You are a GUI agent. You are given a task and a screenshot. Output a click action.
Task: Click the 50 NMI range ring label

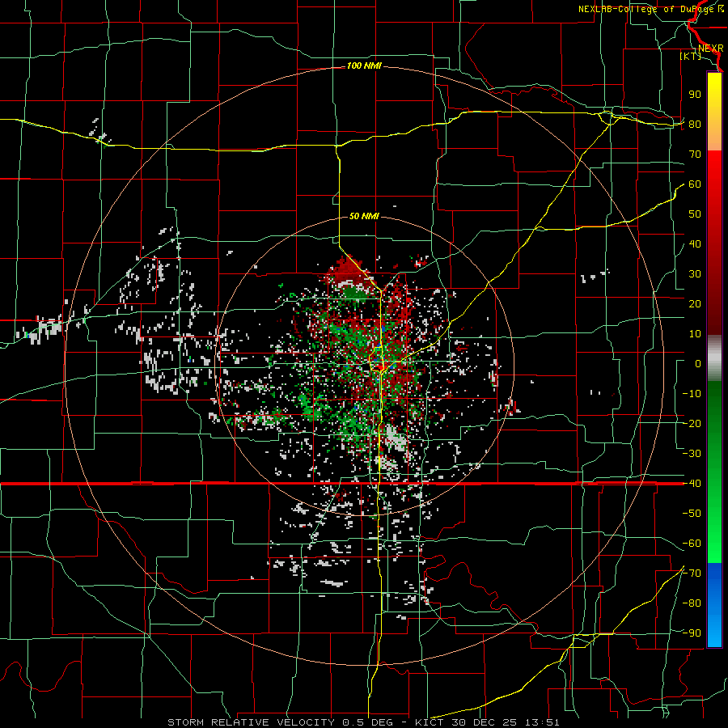(364, 216)
